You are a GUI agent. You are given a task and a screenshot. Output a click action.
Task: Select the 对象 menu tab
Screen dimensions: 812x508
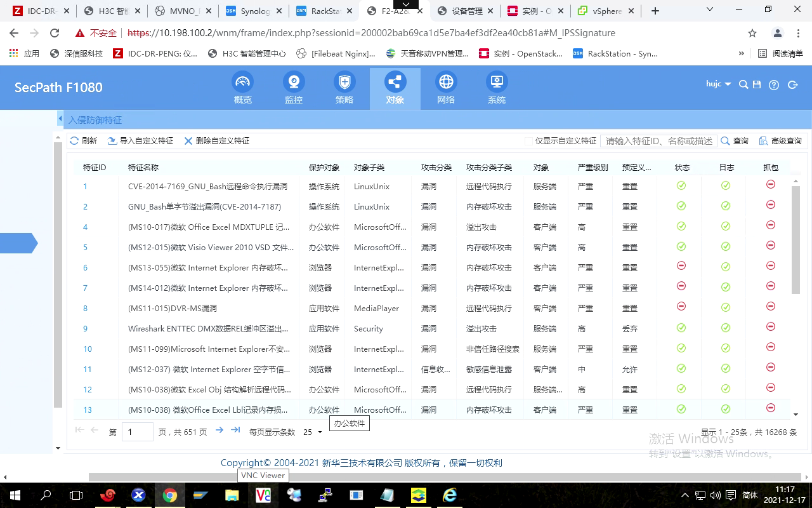click(395, 89)
